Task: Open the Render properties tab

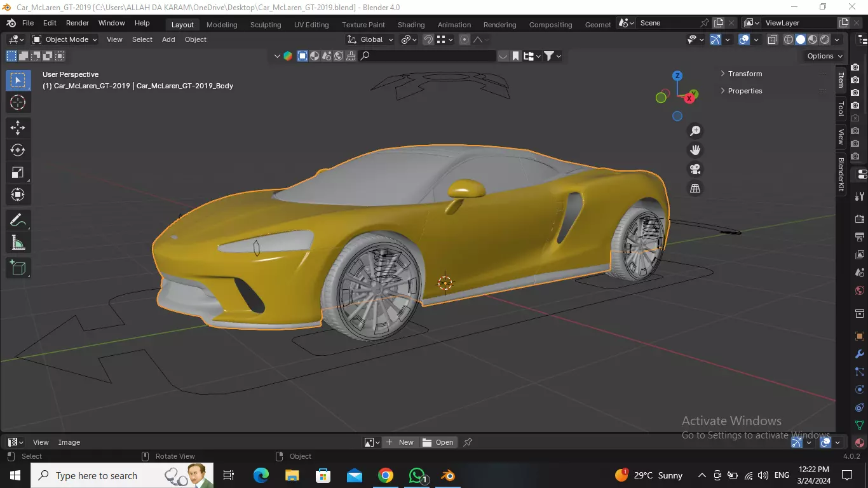Action: pyautogui.click(x=860, y=219)
